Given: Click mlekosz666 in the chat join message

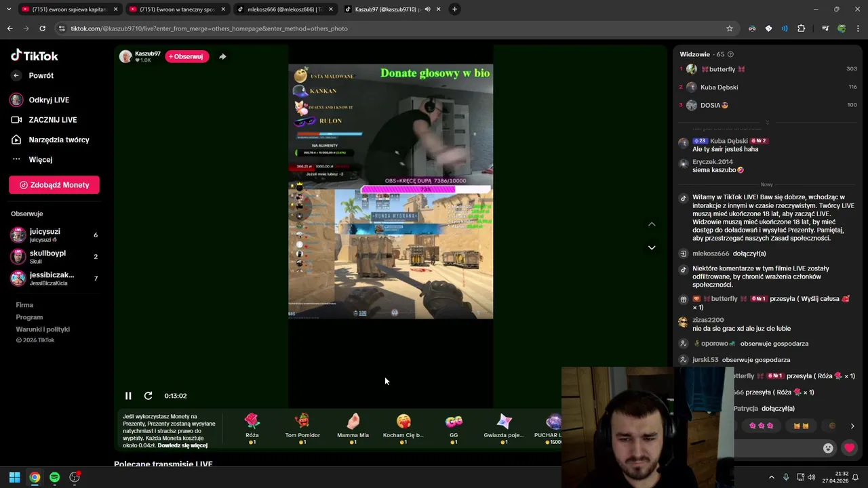Looking at the screenshot, I should click(x=711, y=253).
